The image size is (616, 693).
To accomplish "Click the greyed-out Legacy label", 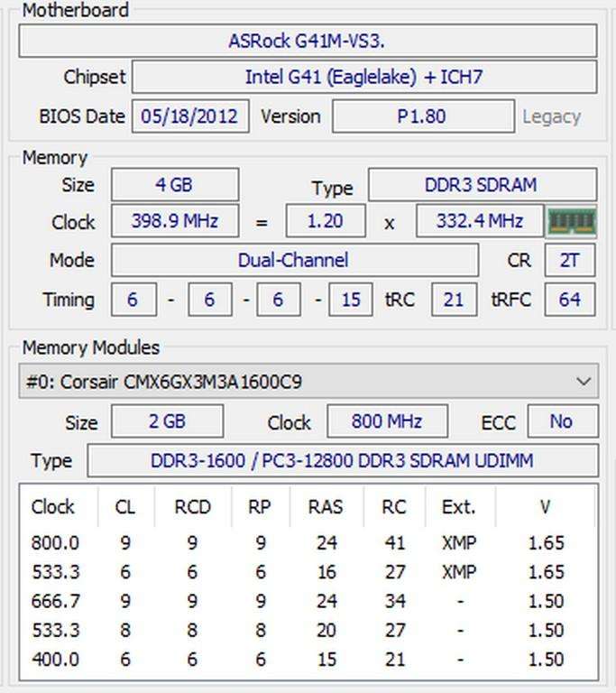I will [x=551, y=117].
